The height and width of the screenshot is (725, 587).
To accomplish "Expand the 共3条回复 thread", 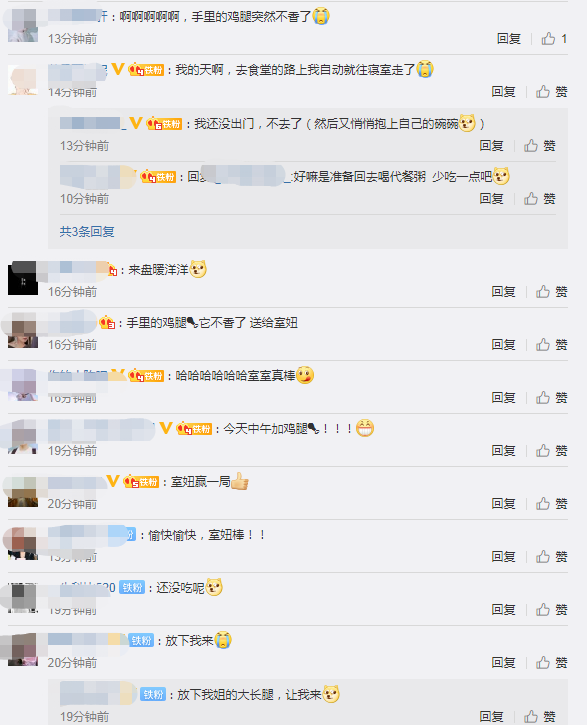I will (x=87, y=231).
